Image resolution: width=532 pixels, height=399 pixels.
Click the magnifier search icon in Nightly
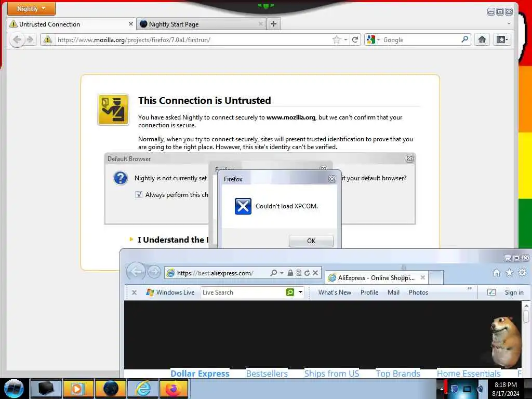point(465,39)
